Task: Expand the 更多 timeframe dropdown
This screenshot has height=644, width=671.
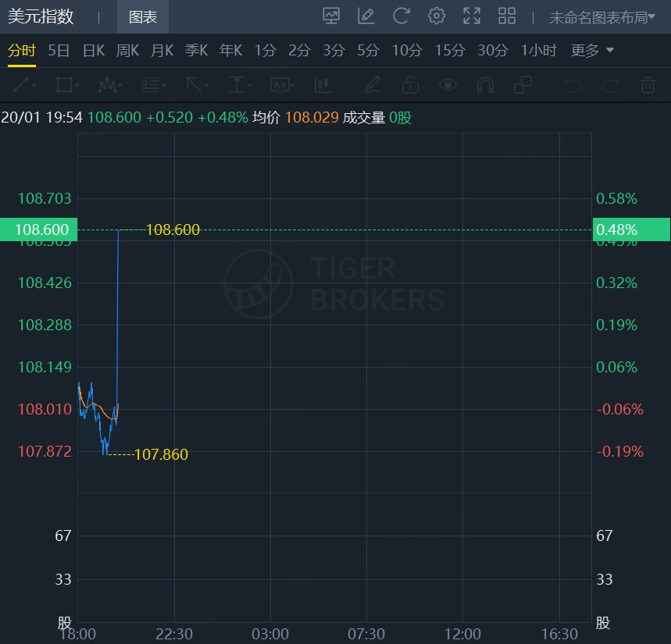Action: [x=592, y=51]
